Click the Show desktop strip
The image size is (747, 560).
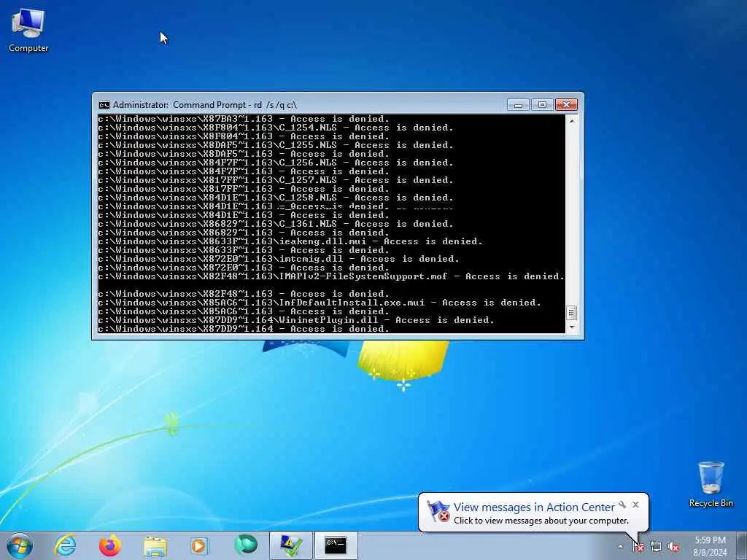point(742,545)
